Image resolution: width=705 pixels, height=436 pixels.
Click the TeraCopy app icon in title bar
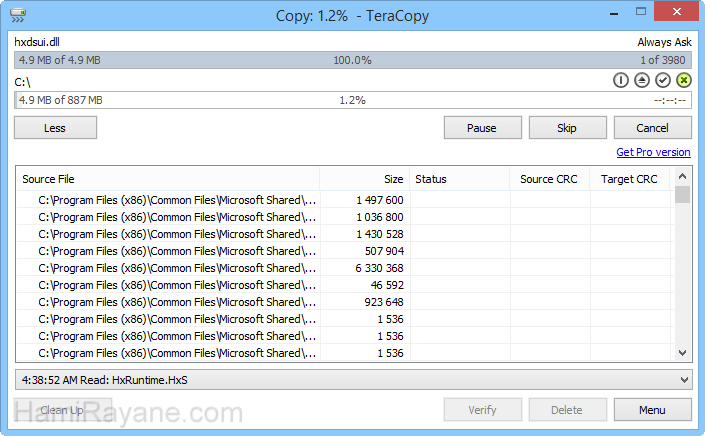pos(18,15)
